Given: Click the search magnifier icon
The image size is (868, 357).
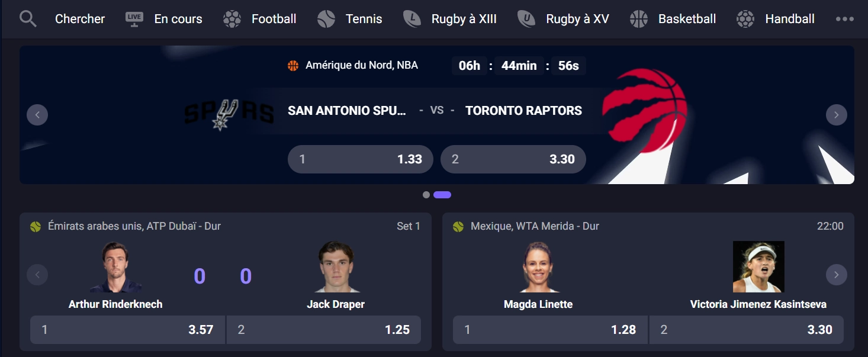Looking at the screenshot, I should tap(28, 19).
